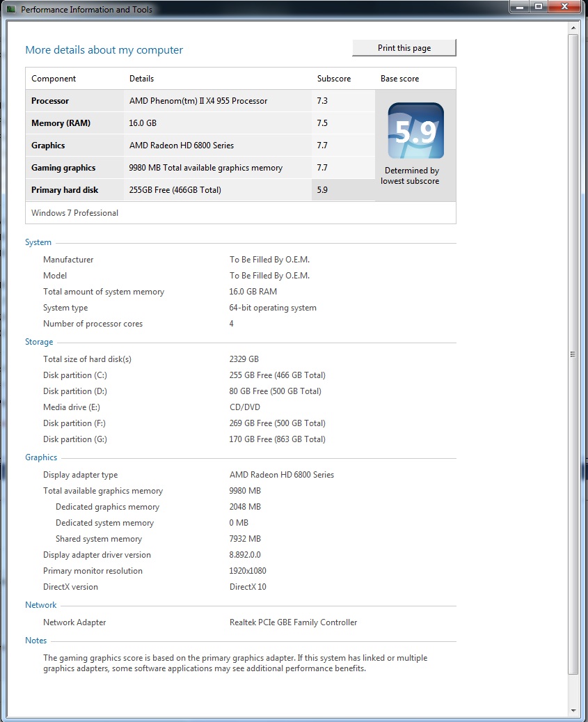The width and height of the screenshot is (588, 722).
Task: Click the driver version 8.892.0.0
Action: 245,555
